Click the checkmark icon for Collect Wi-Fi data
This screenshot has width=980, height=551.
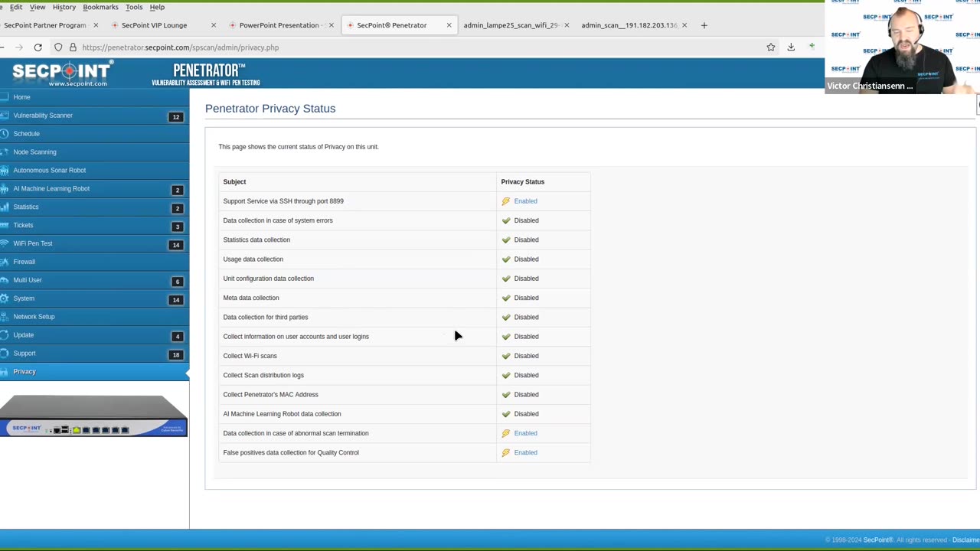(505, 356)
